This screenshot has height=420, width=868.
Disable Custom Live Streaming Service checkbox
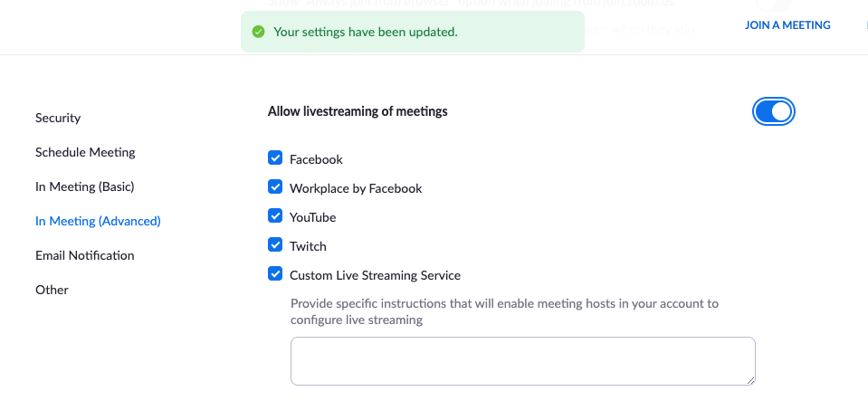tap(275, 273)
